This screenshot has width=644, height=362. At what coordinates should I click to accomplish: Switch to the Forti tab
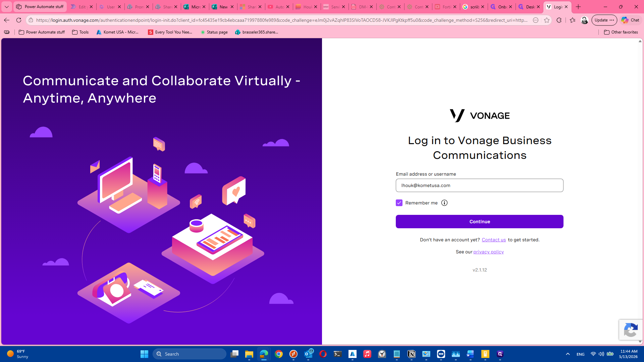click(445, 7)
